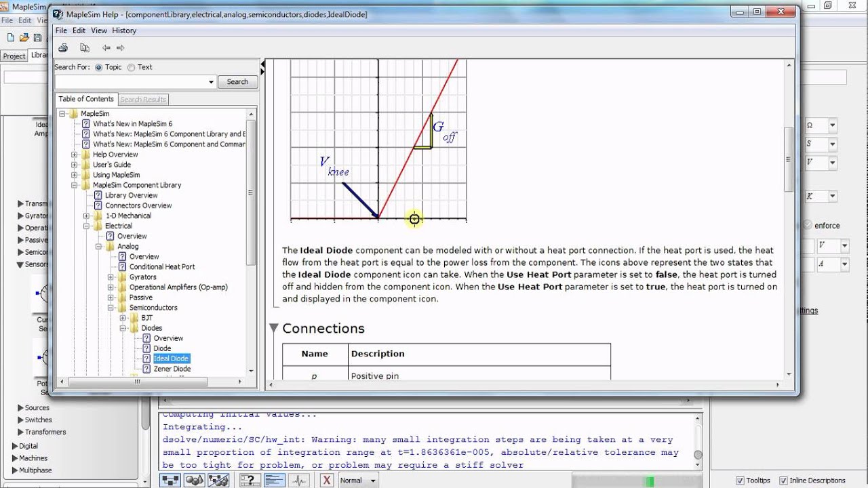Expand the User's Guide folder

[75, 165]
